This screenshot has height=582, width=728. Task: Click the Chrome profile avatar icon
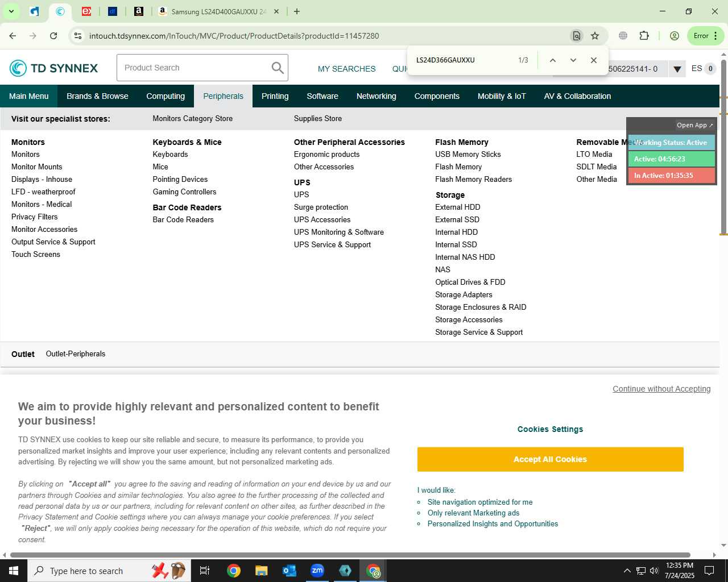coord(675,36)
